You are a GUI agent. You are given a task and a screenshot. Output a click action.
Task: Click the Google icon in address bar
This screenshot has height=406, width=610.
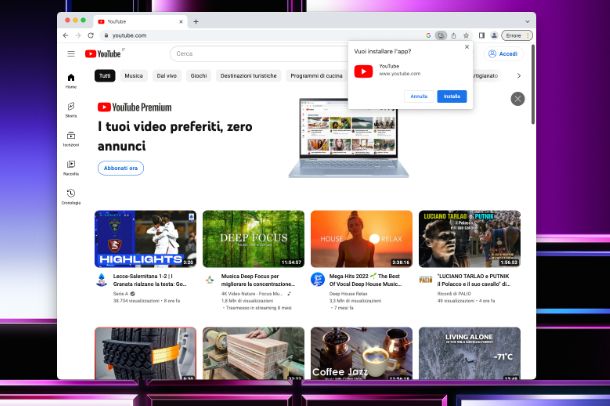click(428, 35)
